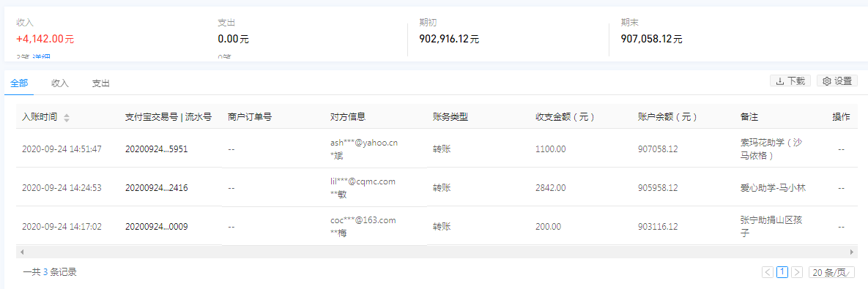Click transaction number 20200924...0009
This screenshot has height=289, width=868.
pos(157,227)
